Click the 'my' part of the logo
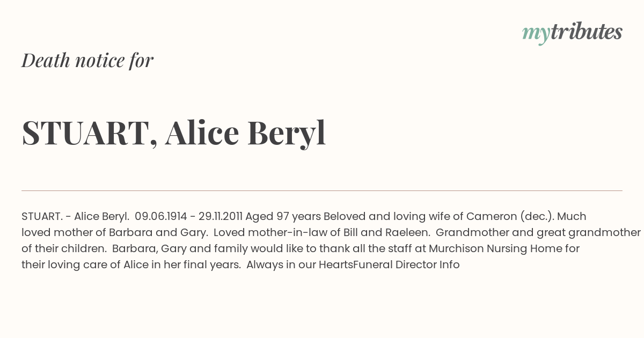644x338 pixels. click(536, 34)
